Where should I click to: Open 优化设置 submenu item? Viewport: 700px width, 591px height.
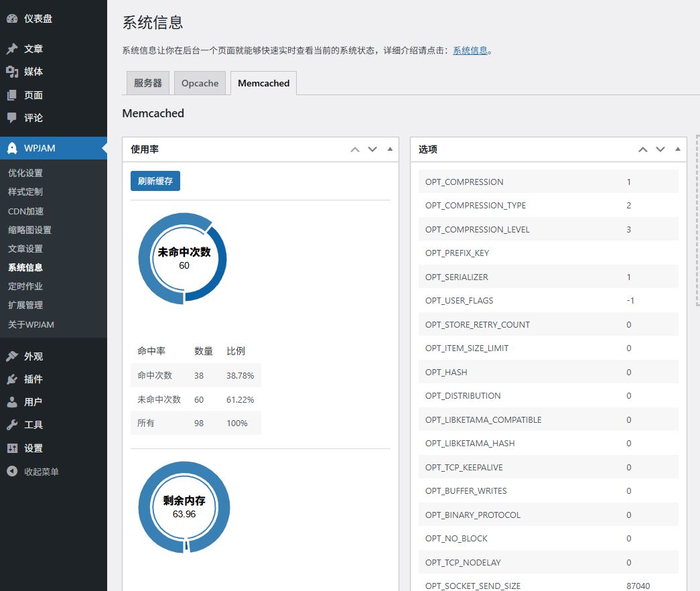25,173
